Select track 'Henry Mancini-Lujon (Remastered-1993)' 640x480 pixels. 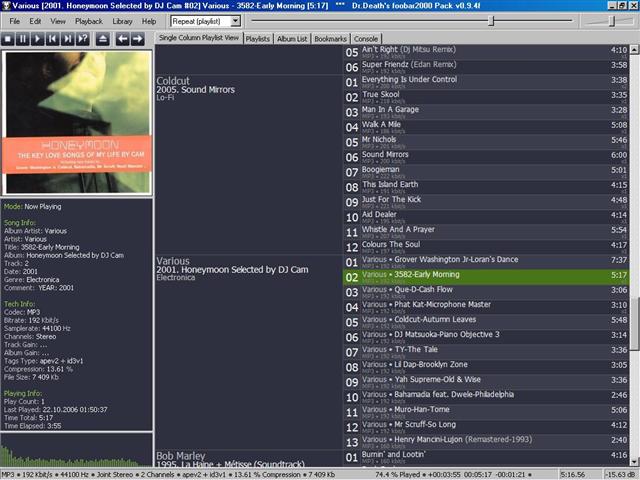[486, 442]
